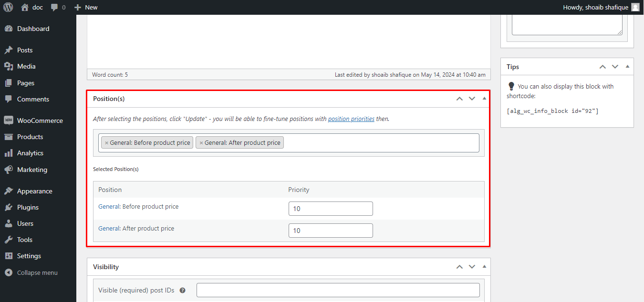Click General: After product price table row label

click(x=136, y=229)
